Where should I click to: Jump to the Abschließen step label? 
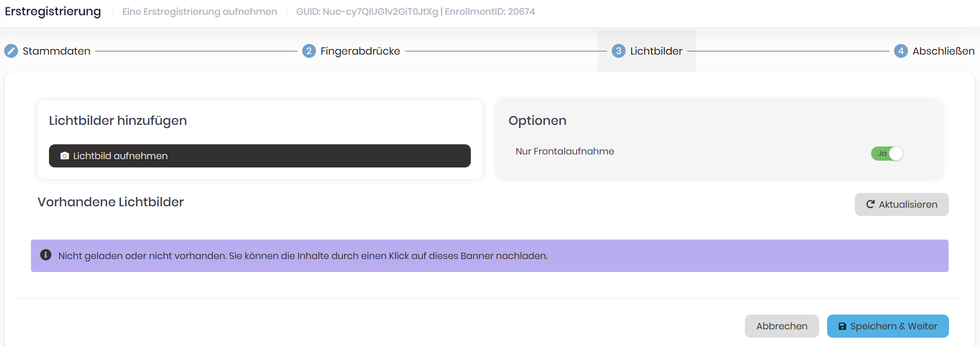tap(943, 51)
